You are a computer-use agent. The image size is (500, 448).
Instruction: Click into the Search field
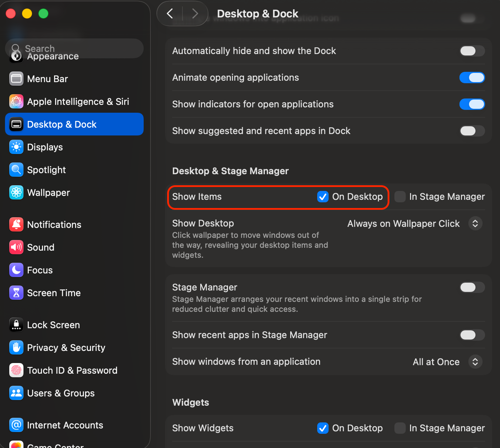pos(78,48)
